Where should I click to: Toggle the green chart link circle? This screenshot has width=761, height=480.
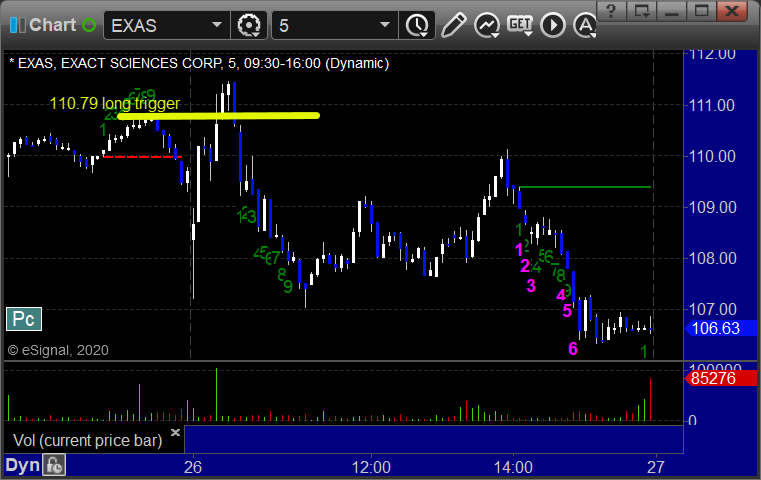89,25
